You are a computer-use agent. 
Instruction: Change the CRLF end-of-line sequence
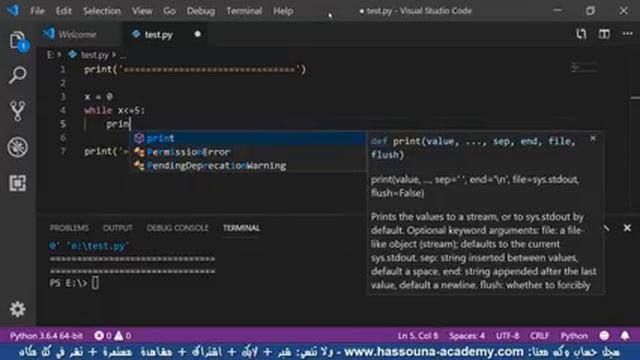[x=539, y=336]
